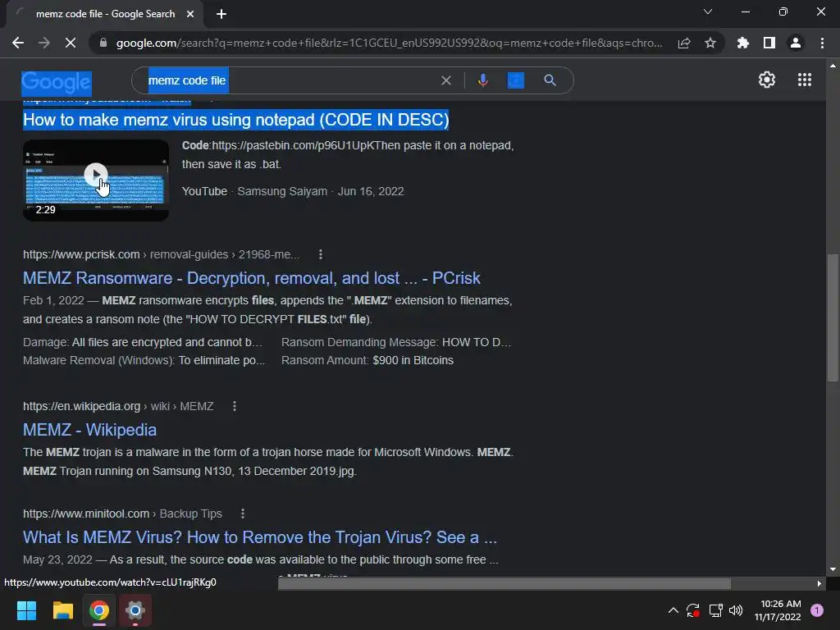Screen dimensions: 840x630
Task: Click the vertical scrollbar thumb
Action: click(x=832, y=317)
